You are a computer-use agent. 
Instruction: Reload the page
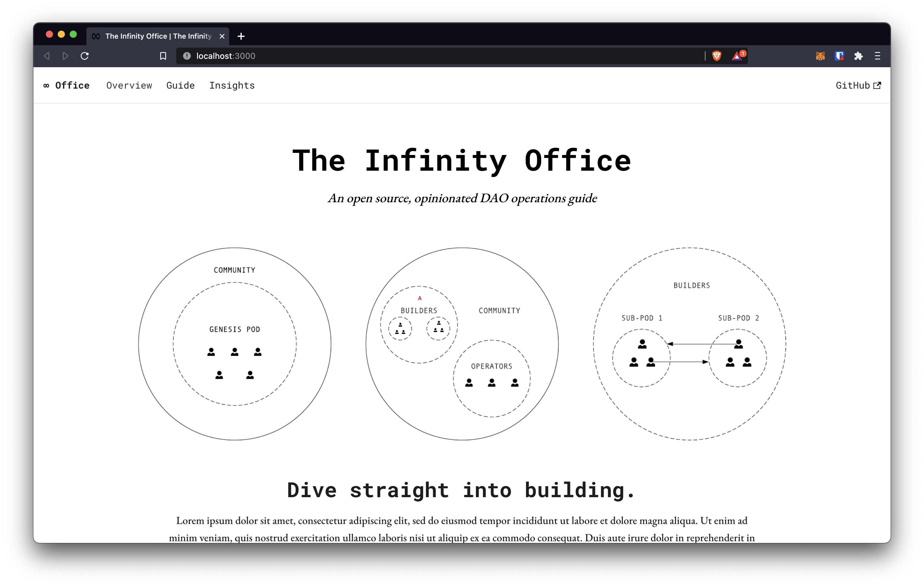pyautogui.click(x=85, y=56)
